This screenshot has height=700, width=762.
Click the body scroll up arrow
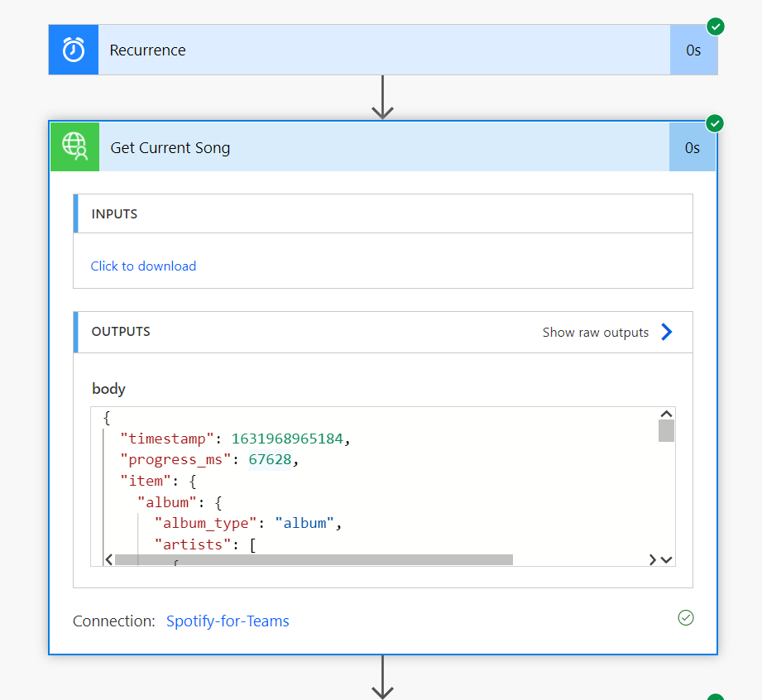pos(666,414)
